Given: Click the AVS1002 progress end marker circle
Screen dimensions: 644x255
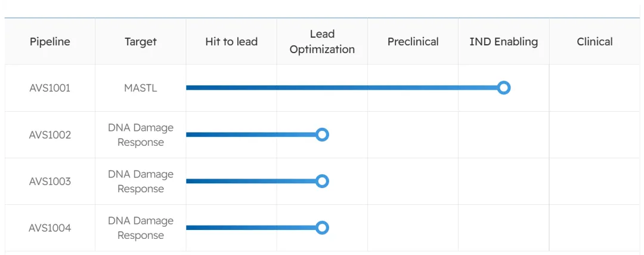Looking at the screenshot, I should coord(322,134).
